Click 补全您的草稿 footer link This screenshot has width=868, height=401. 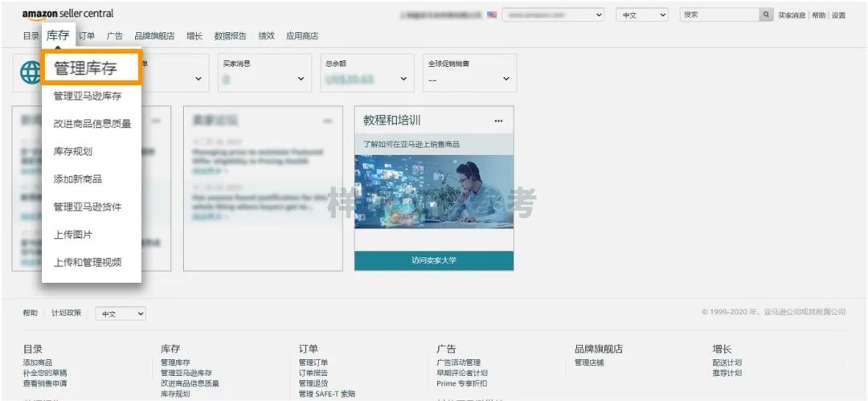pos(45,374)
